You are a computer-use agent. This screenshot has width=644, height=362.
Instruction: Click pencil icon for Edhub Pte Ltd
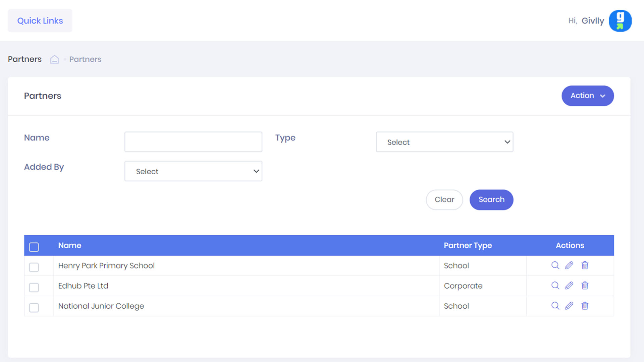[569, 286]
